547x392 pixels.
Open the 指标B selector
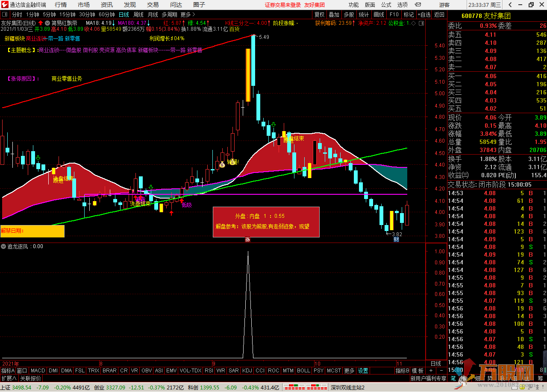coord(402,371)
